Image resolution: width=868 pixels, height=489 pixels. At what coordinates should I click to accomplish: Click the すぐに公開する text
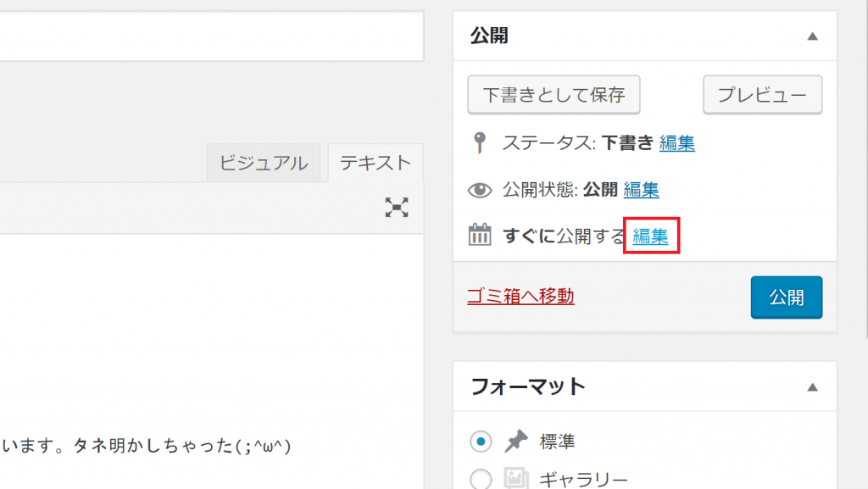click(x=564, y=236)
